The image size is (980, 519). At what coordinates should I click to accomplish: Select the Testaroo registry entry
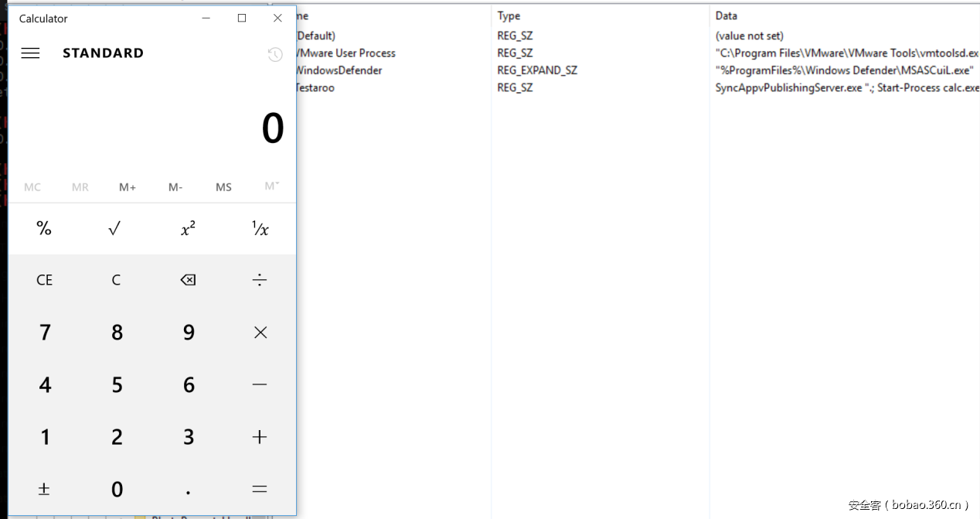pyautogui.click(x=315, y=87)
